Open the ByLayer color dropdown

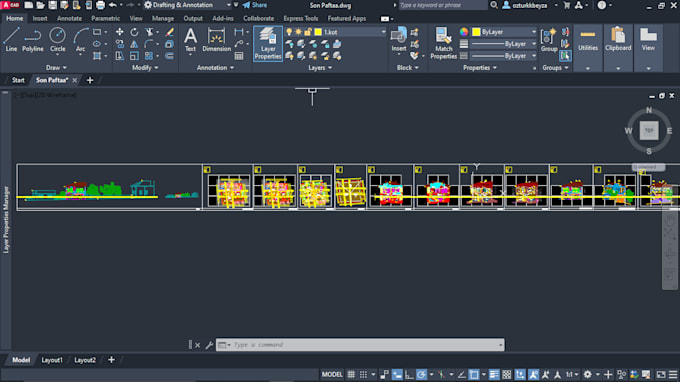coord(504,32)
